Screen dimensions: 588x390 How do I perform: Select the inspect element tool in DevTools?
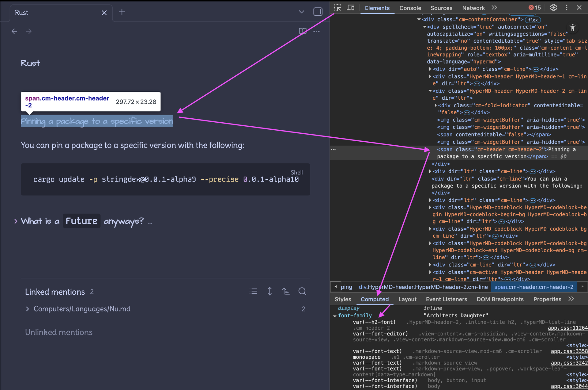tap(337, 8)
